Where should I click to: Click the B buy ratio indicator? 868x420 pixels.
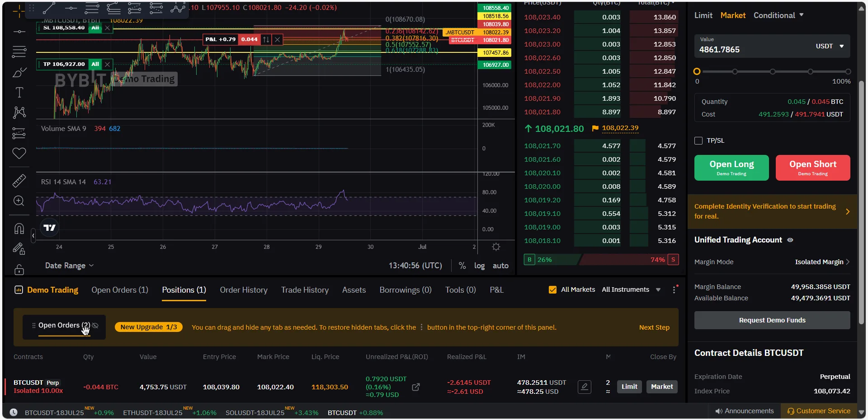[x=529, y=260]
